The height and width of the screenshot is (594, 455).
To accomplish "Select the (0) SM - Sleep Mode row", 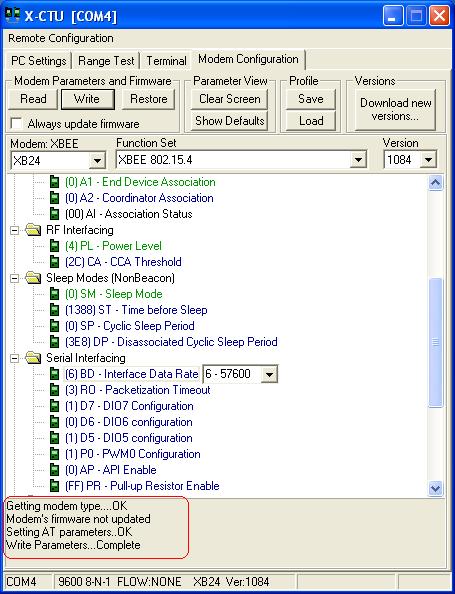I will point(114,294).
